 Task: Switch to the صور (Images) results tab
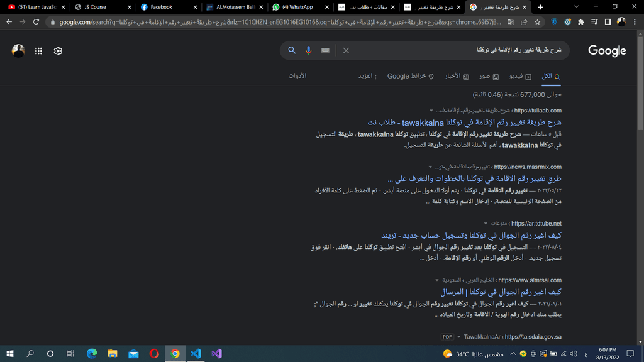tap(489, 76)
